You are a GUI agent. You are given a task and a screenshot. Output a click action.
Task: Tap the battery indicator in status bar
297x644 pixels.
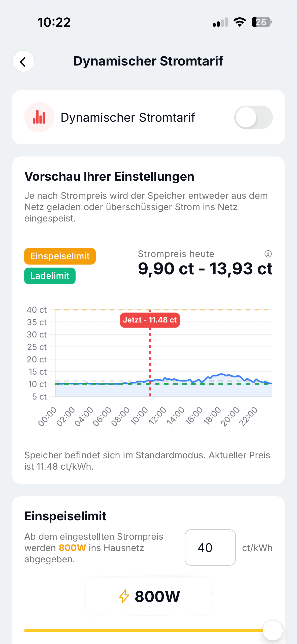(x=262, y=22)
